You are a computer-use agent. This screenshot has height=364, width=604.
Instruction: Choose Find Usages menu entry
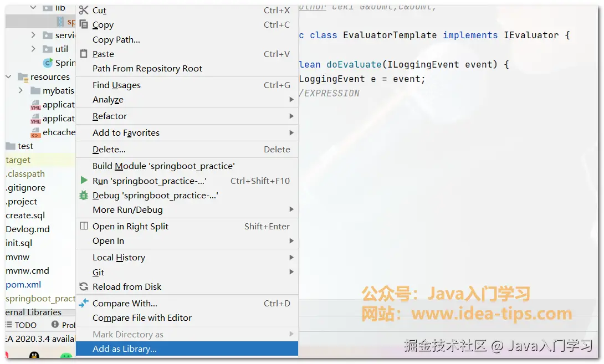tap(187, 85)
